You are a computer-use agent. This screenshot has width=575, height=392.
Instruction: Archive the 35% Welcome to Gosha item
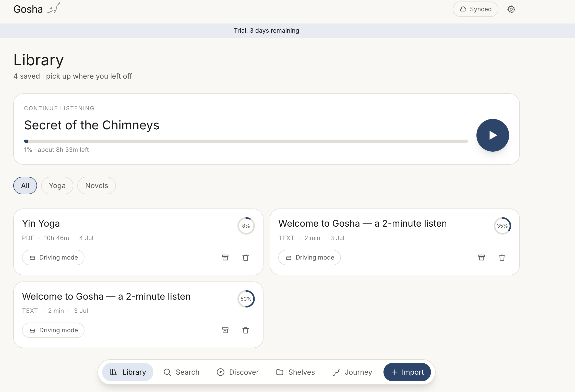click(481, 258)
